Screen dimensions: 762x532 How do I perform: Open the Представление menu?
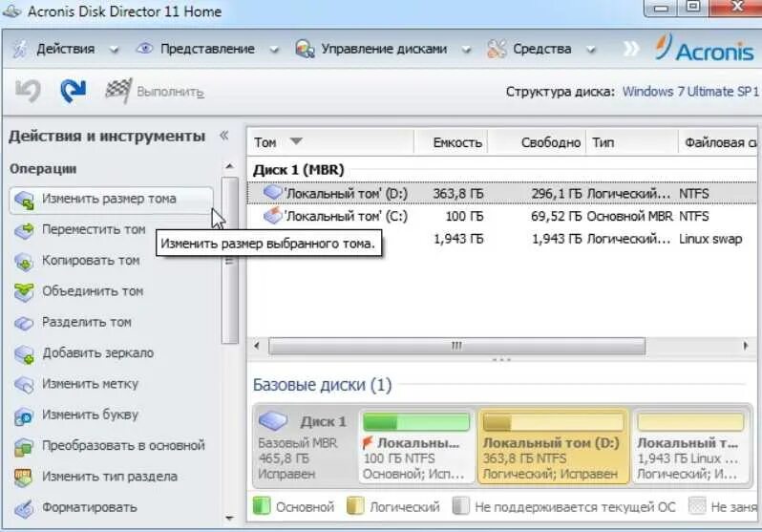pos(207,49)
